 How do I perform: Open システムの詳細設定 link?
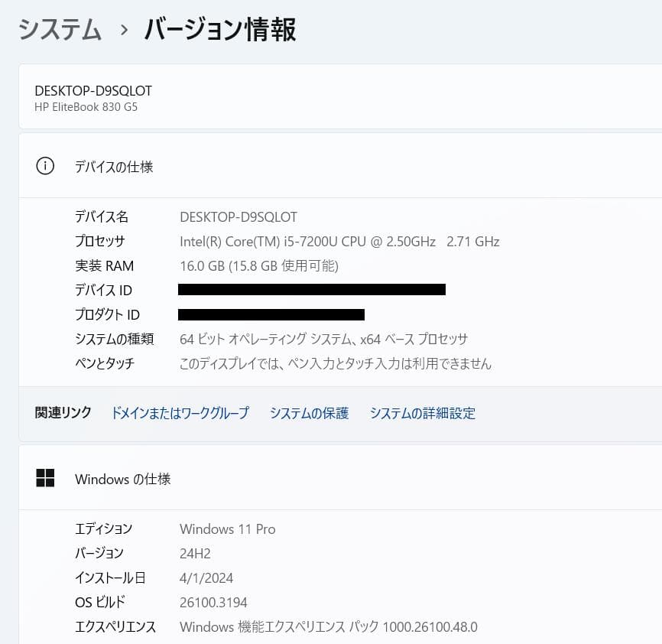tap(423, 412)
